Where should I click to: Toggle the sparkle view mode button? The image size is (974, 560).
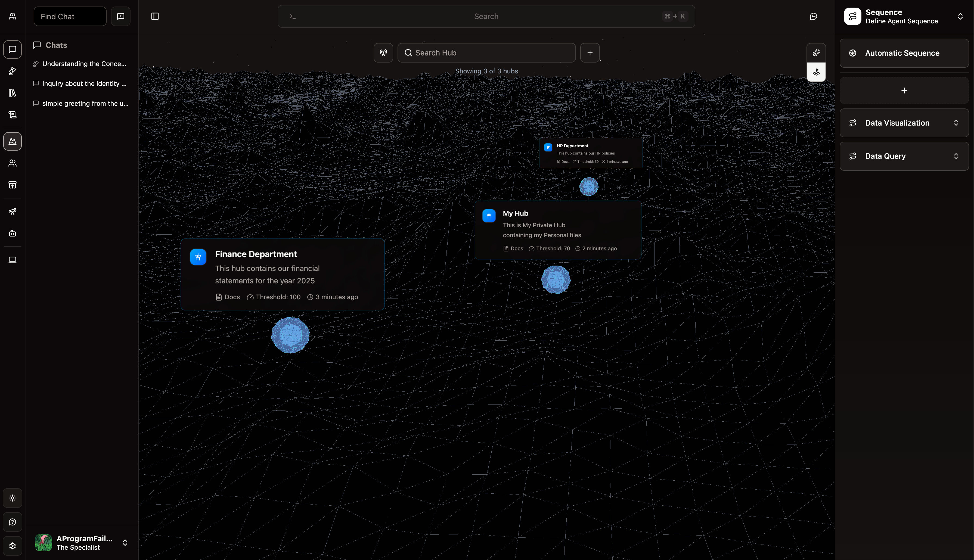[x=816, y=53]
